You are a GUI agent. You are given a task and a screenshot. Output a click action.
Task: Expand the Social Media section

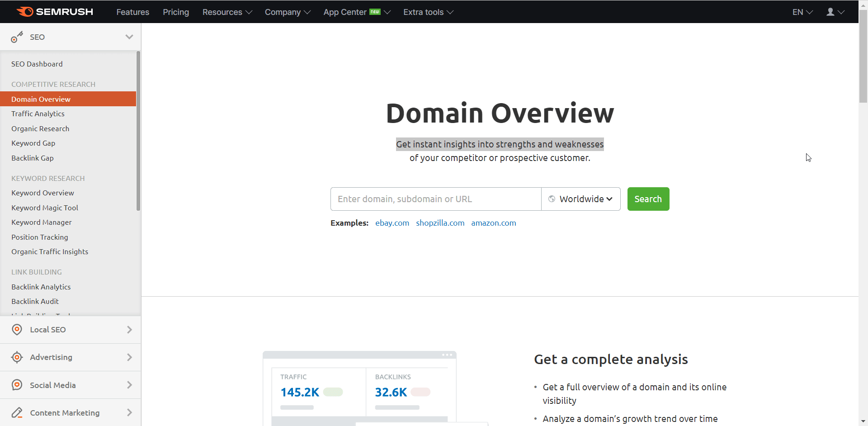pos(129,385)
